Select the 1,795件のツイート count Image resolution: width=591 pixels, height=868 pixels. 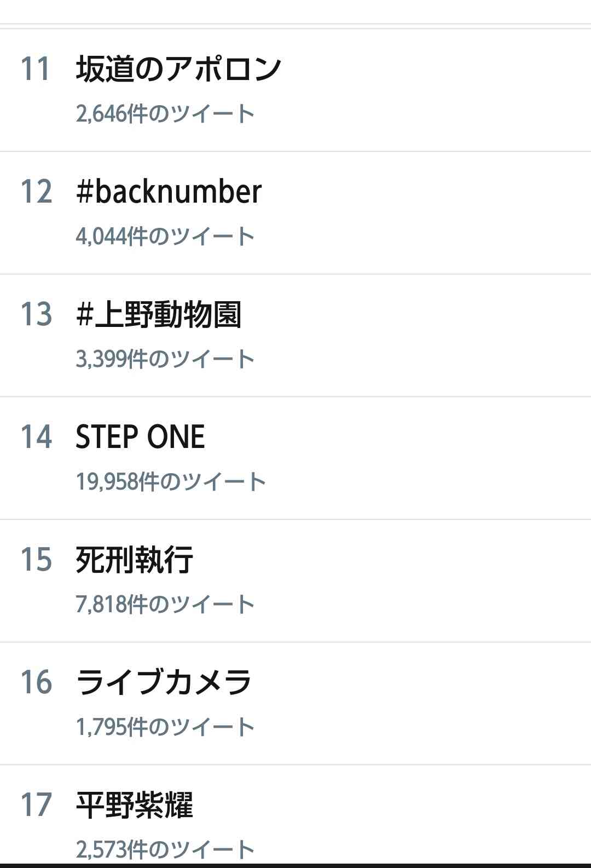click(165, 727)
